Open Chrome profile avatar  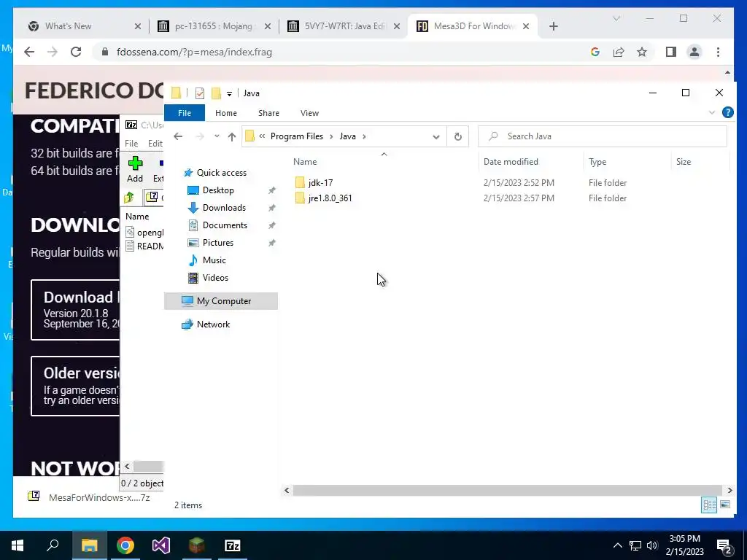[694, 52]
